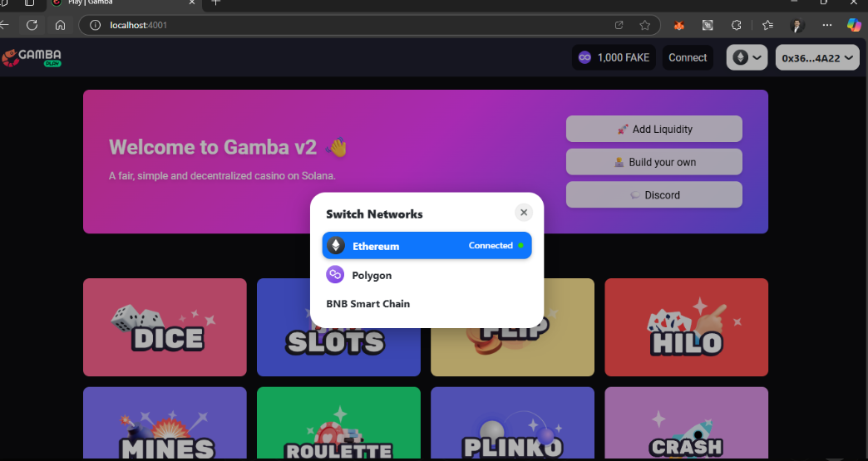Open the Roulette game card

click(x=338, y=423)
